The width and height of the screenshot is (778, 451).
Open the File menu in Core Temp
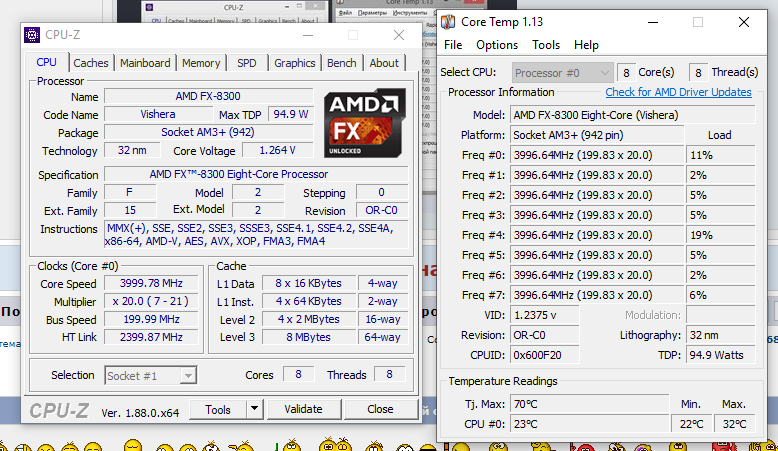click(x=453, y=45)
